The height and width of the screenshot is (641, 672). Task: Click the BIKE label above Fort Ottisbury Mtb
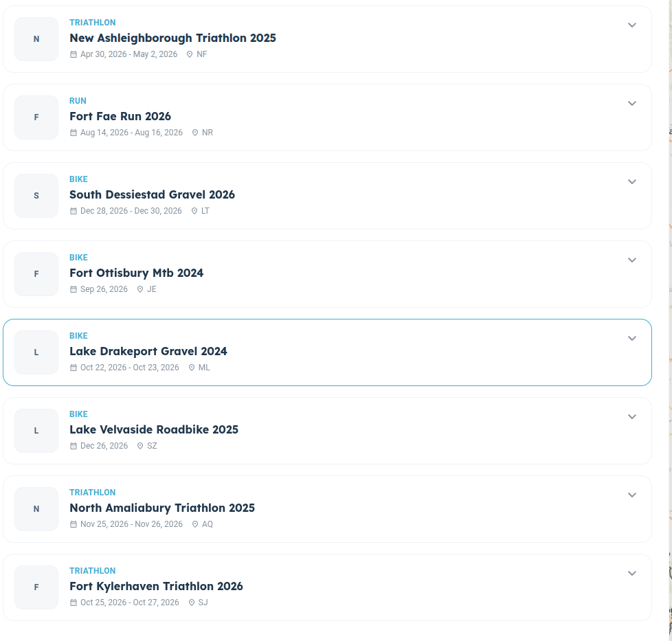[78, 258]
